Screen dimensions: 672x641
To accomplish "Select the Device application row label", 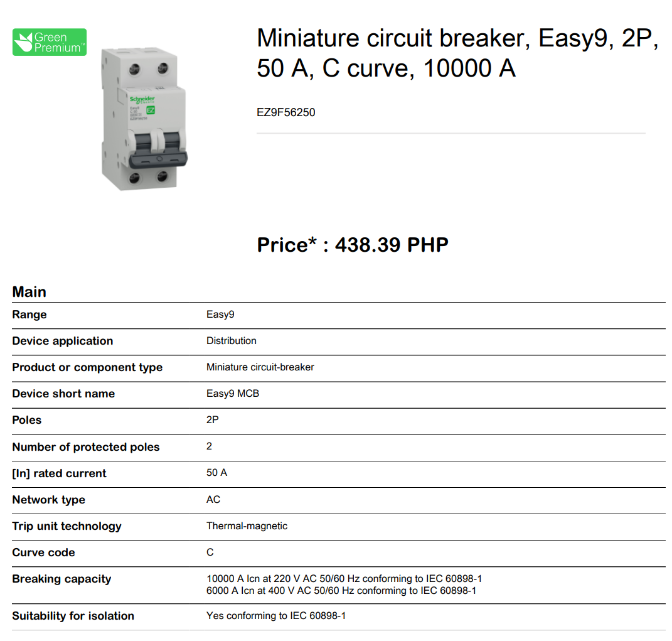I will click(63, 341).
